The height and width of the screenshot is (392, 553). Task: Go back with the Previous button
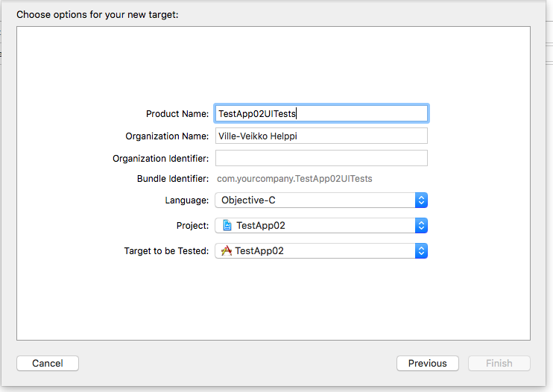coord(428,364)
